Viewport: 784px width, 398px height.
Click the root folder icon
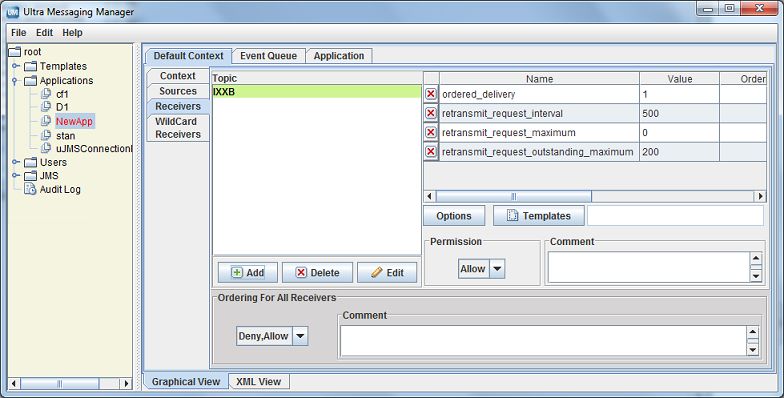pos(15,52)
